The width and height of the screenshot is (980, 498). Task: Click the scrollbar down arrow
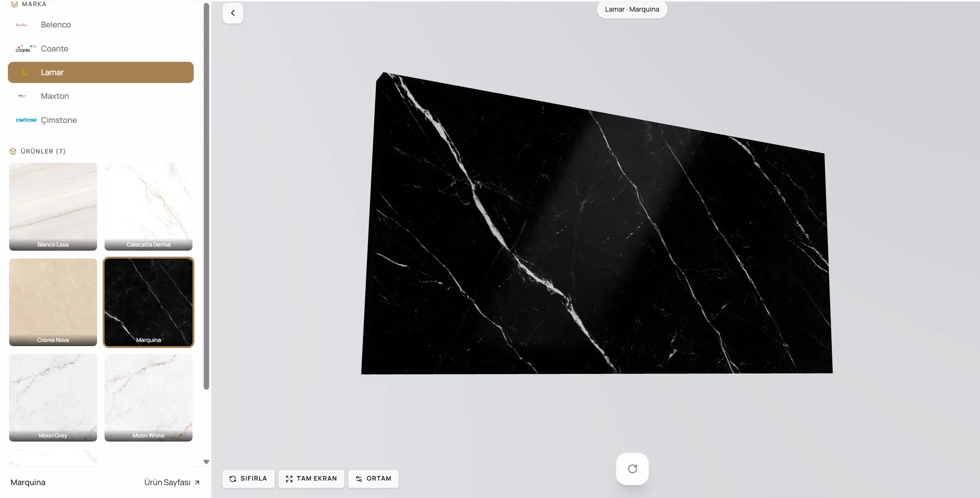click(206, 462)
